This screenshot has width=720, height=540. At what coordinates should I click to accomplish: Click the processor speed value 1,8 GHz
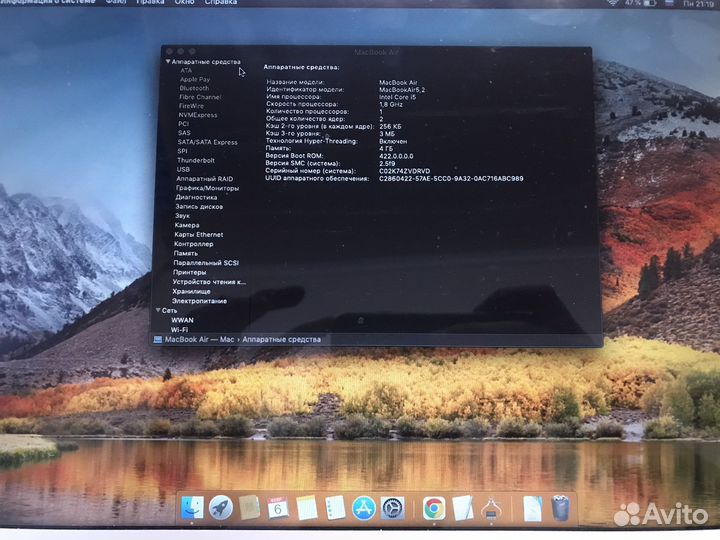(391, 104)
